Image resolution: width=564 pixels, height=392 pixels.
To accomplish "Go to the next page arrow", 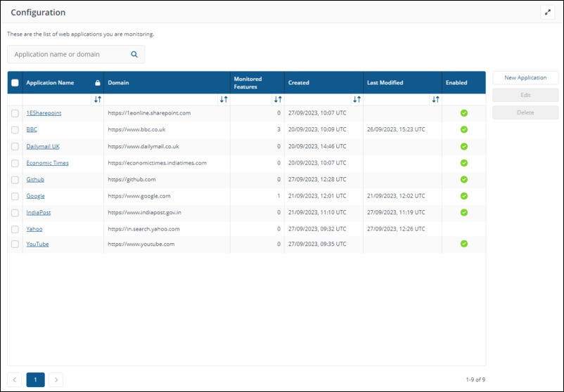I will (56, 379).
